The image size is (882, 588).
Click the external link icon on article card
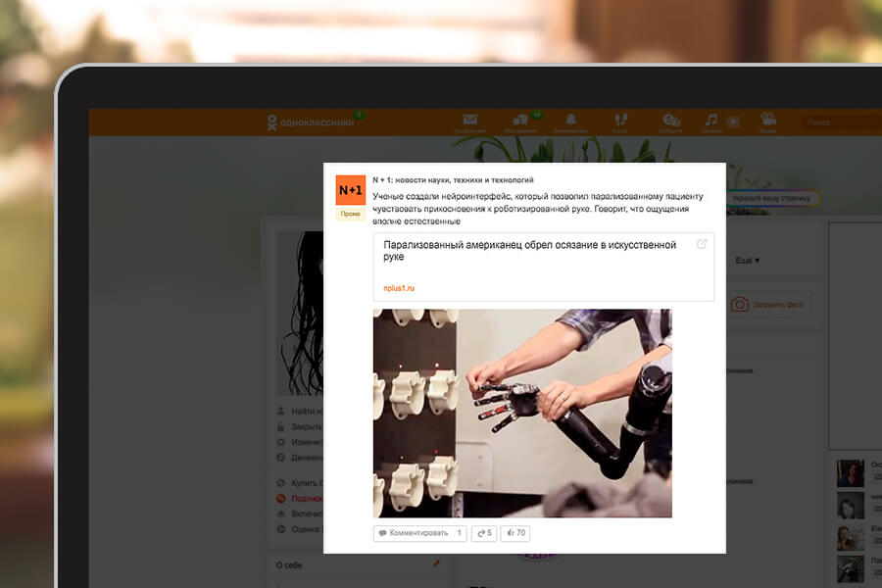point(700,245)
